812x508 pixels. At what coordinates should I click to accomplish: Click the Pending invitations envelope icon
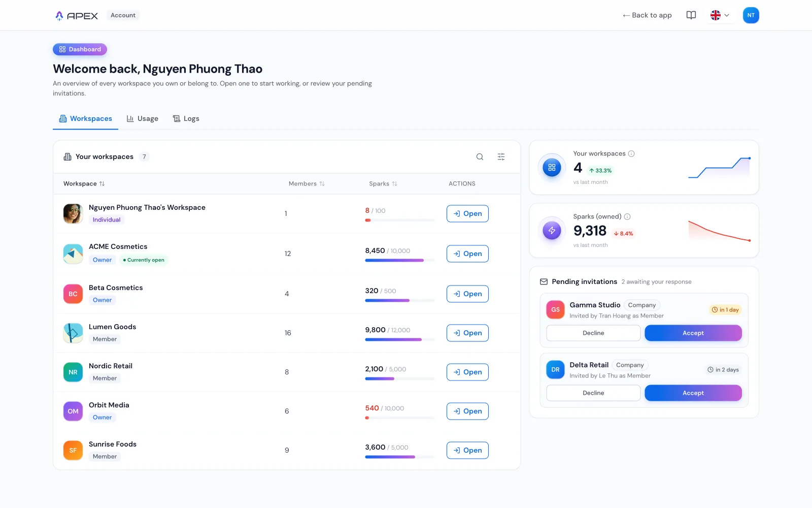point(544,281)
